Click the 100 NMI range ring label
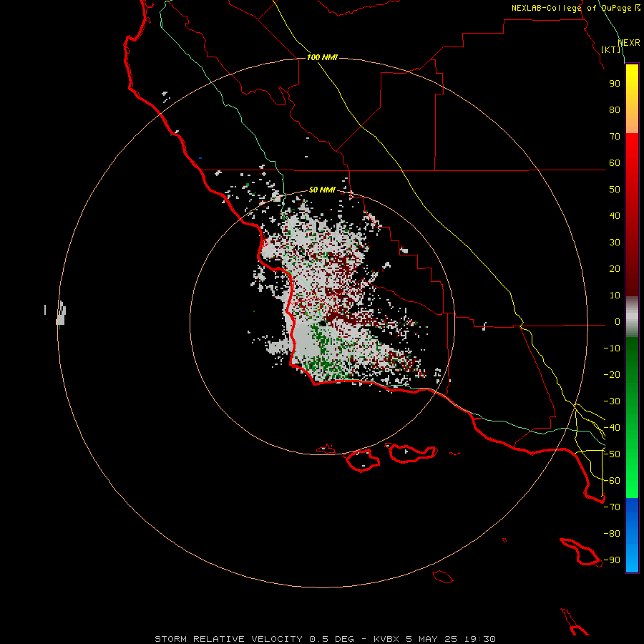The image size is (644, 644). click(323, 57)
